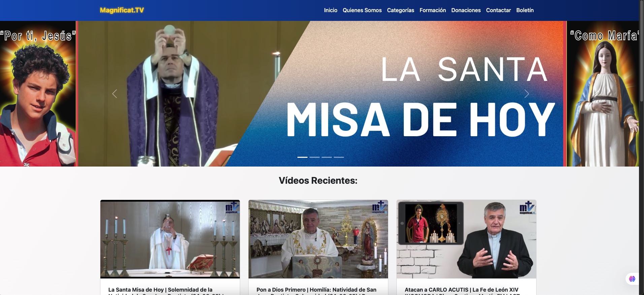Select the third carousel indicator
This screenshot has width=644, height=295.
[327, 157]
